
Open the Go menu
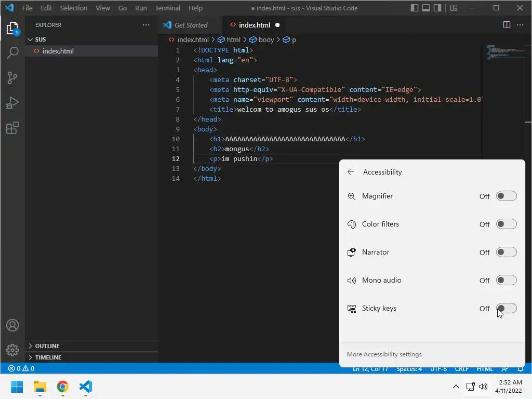click(123, 8)
